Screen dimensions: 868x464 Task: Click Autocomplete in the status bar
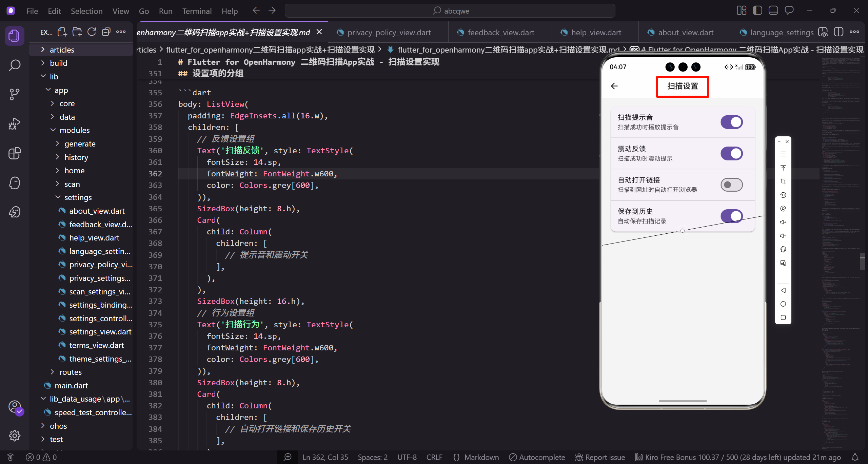click(x=537, y=457)
